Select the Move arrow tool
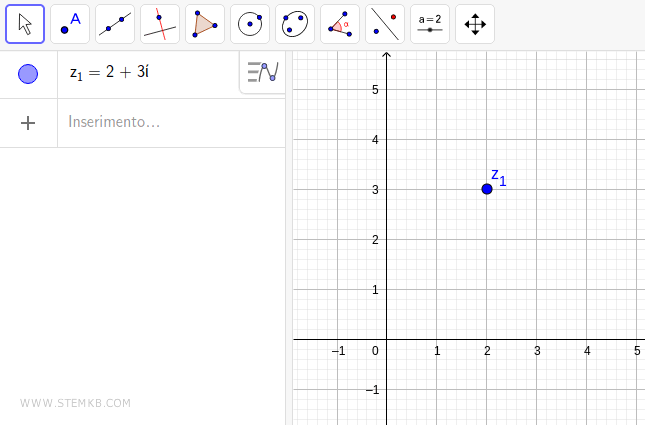Screen dimensions: 645x425 (x=25, y=24)
